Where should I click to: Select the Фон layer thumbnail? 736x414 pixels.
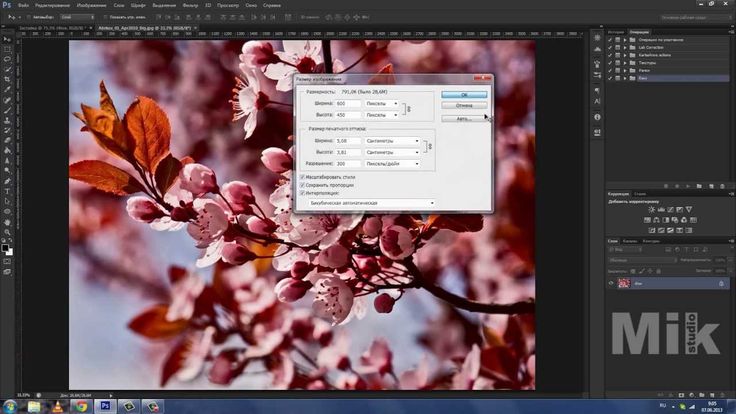coord(623,284)
